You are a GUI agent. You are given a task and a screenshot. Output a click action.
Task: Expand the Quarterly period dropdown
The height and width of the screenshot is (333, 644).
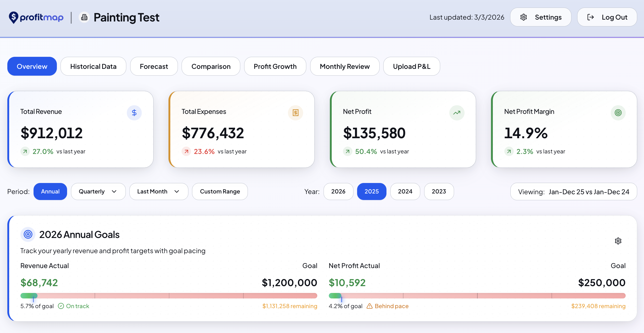pos(114,191)
